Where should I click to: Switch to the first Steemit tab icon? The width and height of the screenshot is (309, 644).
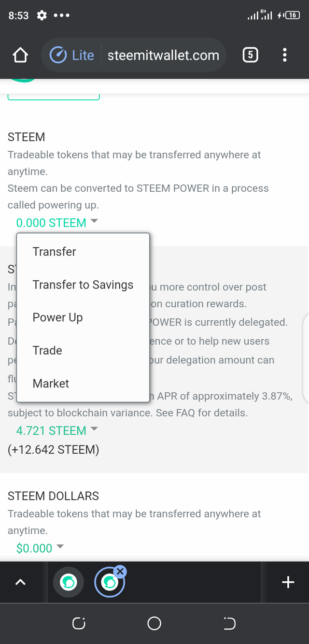(68, 583)
